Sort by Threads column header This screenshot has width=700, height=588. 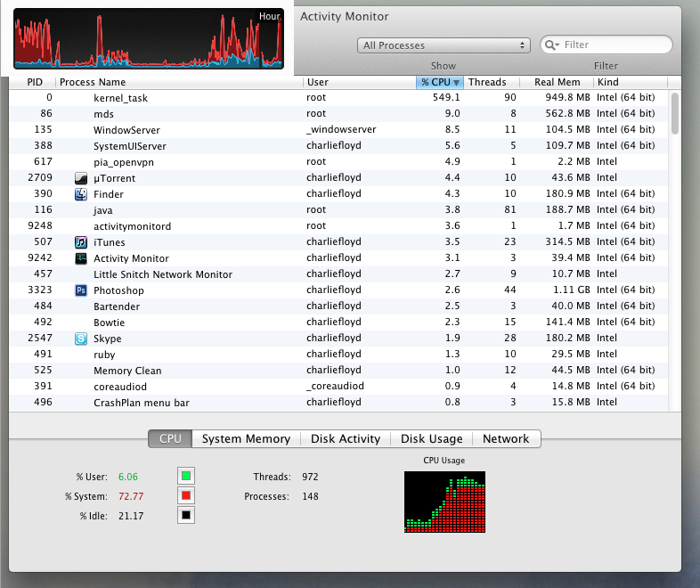[x=492, y=82]
